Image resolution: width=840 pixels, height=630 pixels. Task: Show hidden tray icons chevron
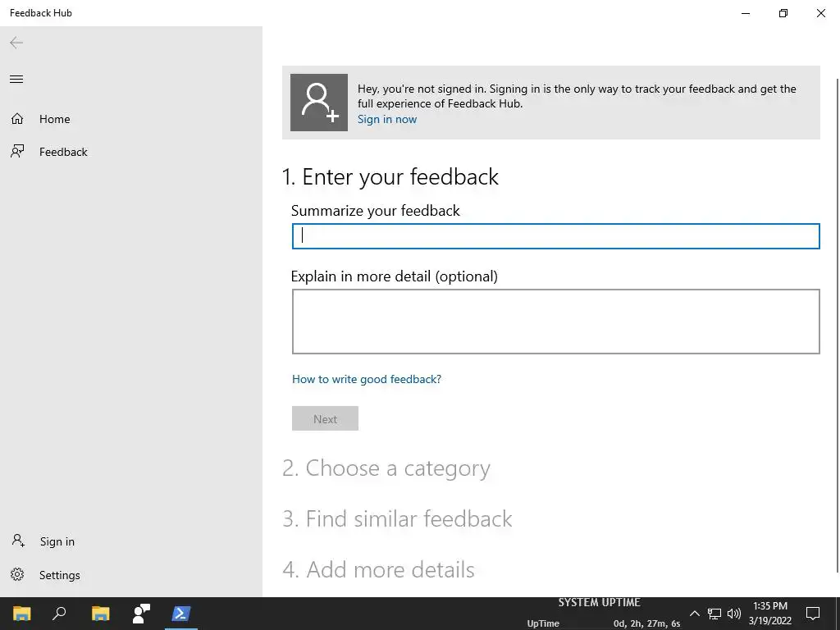click(x=694, y=614)
